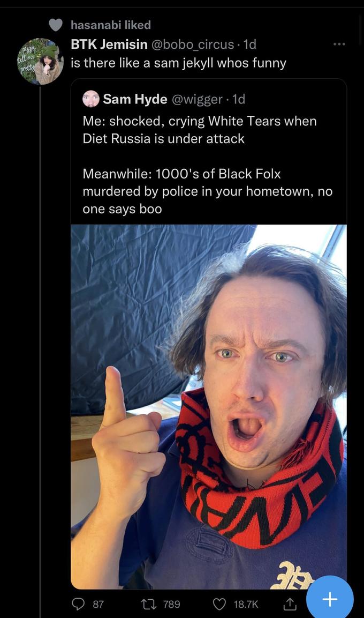Tap the retweet icon showing 789

(x=148, y=604)
